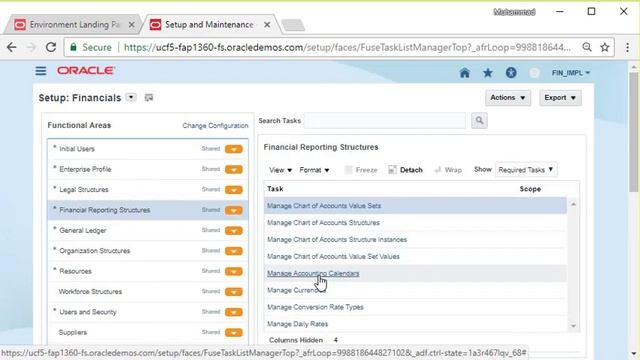Click the page vertical scrollbar thumb

(633, 132)
